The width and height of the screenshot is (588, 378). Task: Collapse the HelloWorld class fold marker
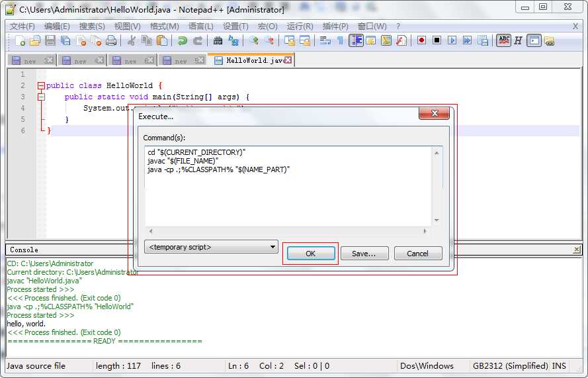click(x=41, y=86)
